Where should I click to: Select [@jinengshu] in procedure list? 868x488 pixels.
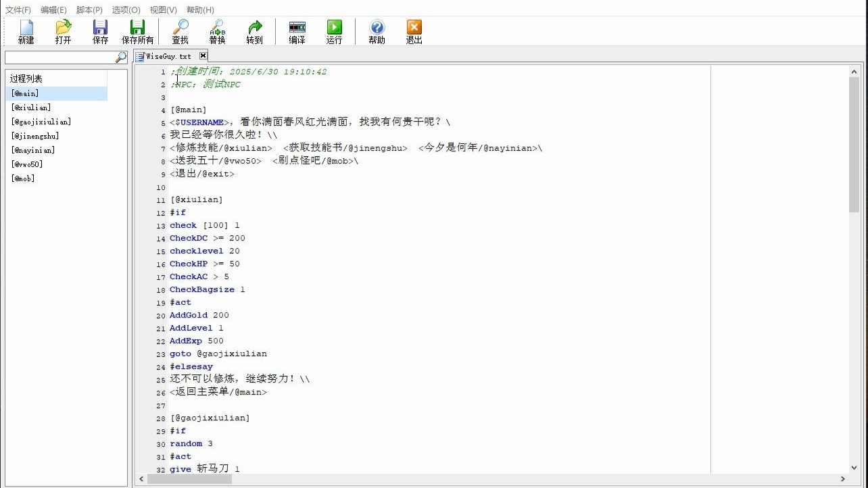coord(57,137)
